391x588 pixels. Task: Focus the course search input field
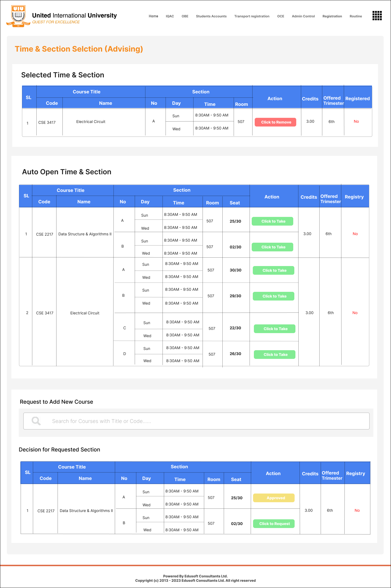(x=206, y=421)
